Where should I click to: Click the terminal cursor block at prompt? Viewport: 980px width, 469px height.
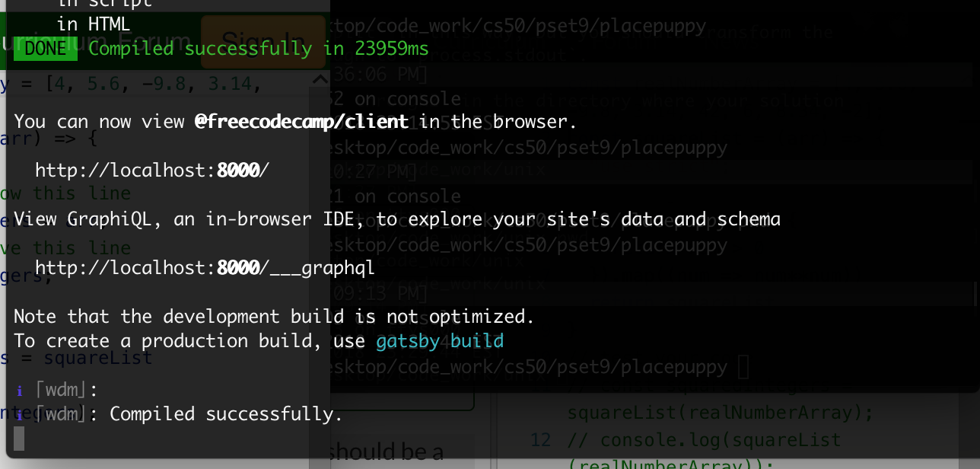(19, 439)
